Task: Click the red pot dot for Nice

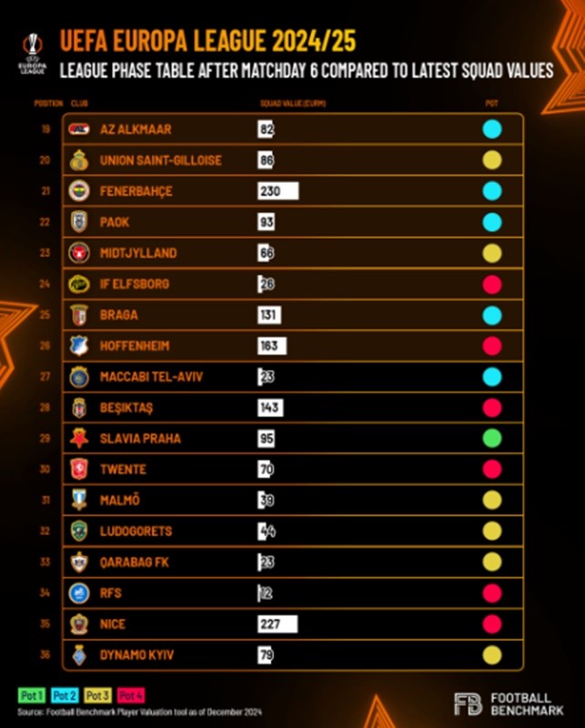Action: point(492,624)
